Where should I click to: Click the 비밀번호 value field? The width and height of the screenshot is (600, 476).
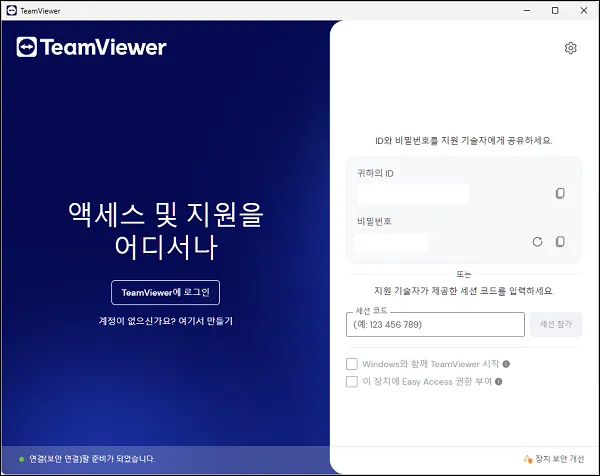pyautogui.click(x=391, y=242)
